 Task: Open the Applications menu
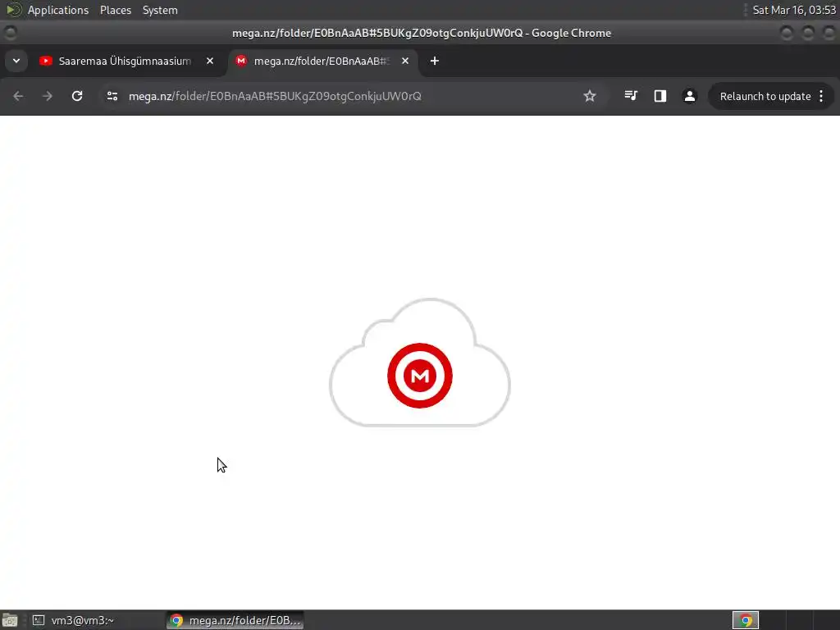(x=58, y=10)
